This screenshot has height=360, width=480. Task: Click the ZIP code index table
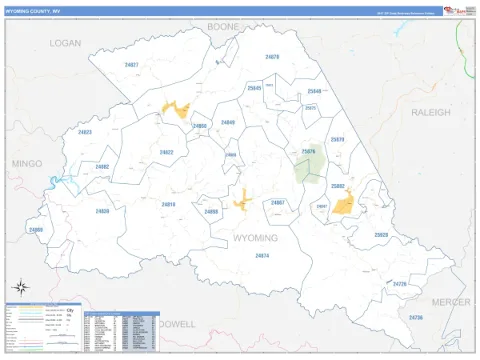click(x=122, y=332)
